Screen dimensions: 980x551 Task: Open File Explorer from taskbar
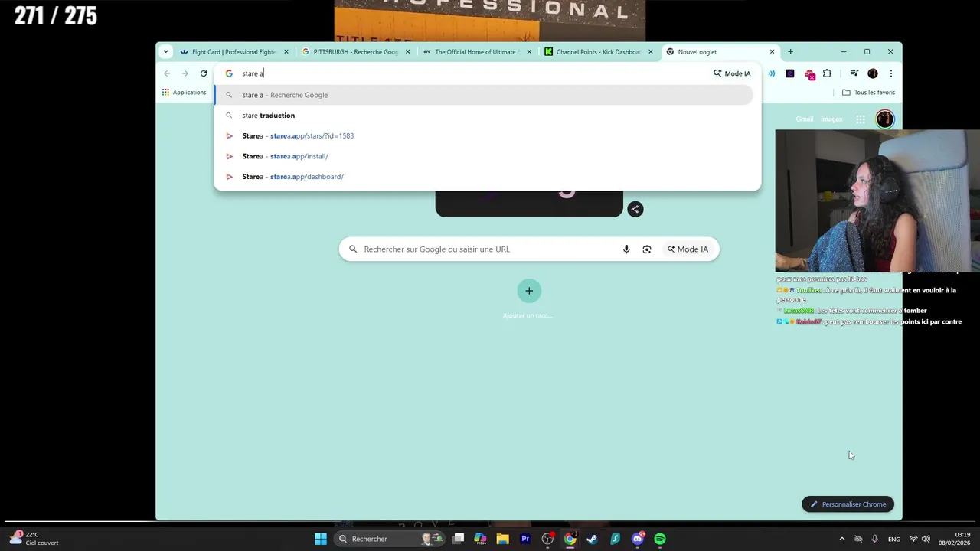pos(502,539)
